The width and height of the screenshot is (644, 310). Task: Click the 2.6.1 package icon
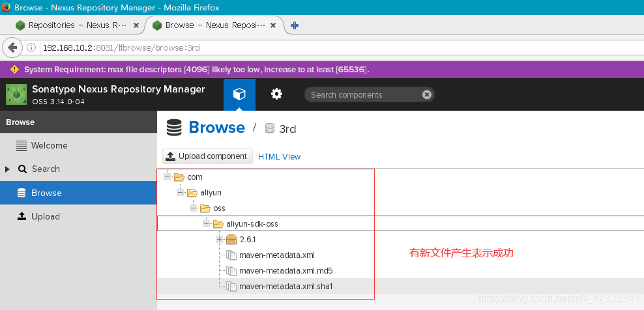click(231, 240)
